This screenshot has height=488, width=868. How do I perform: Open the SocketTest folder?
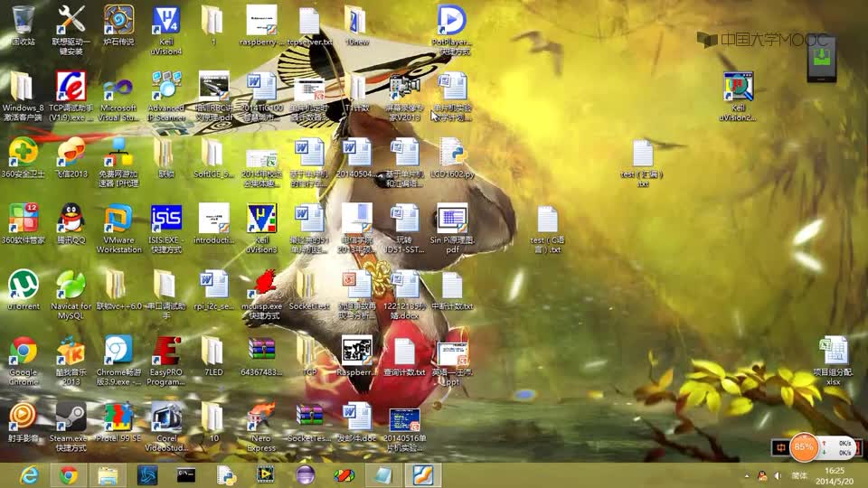click(309, 289)
